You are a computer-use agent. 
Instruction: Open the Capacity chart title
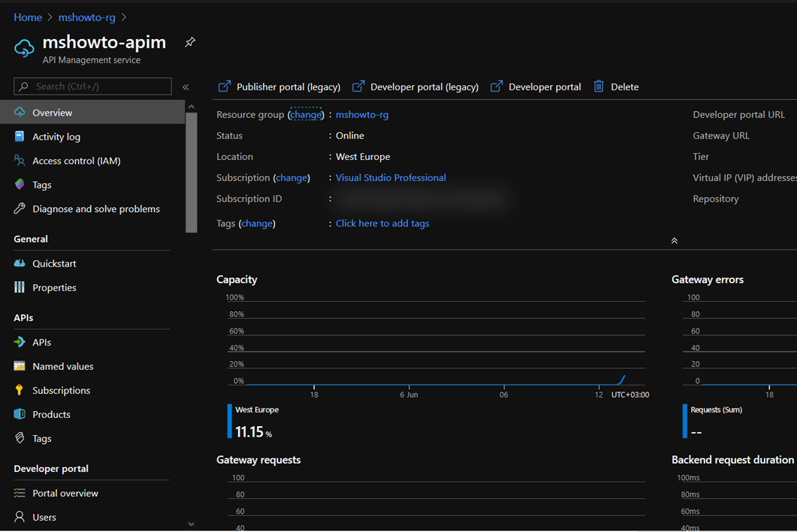(237, 280)
